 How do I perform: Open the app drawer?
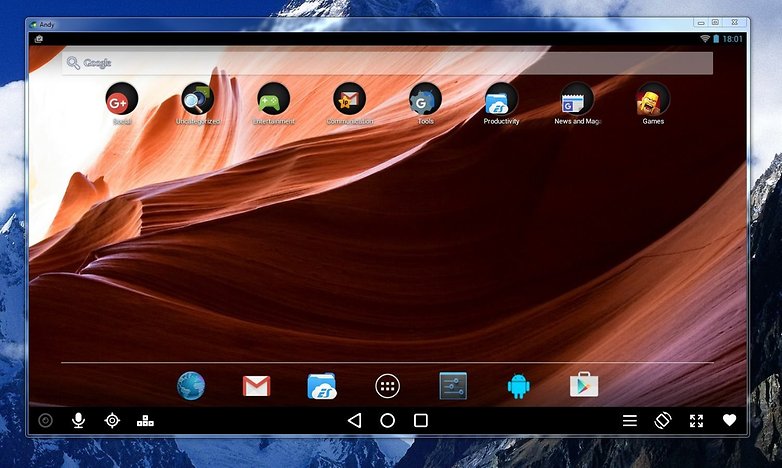tap(388, 386)
